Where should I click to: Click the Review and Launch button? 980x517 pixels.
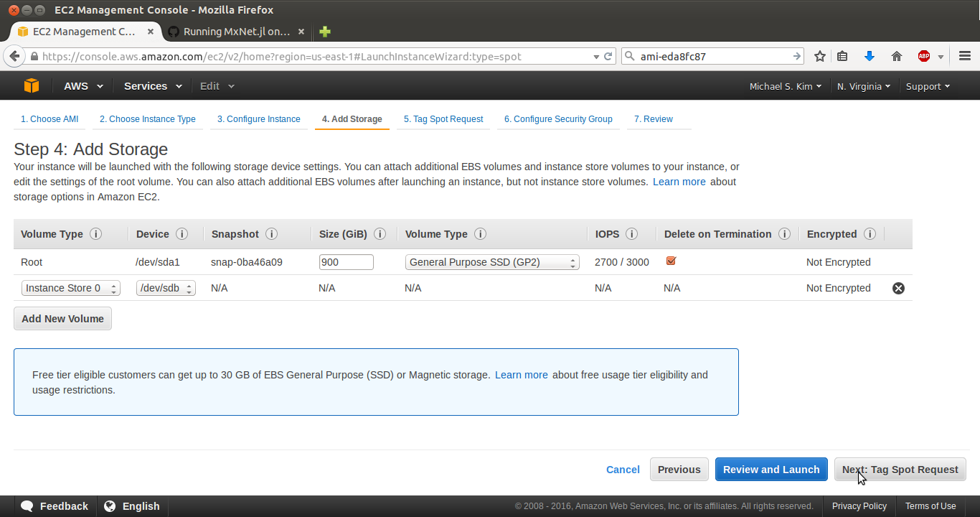771,470
